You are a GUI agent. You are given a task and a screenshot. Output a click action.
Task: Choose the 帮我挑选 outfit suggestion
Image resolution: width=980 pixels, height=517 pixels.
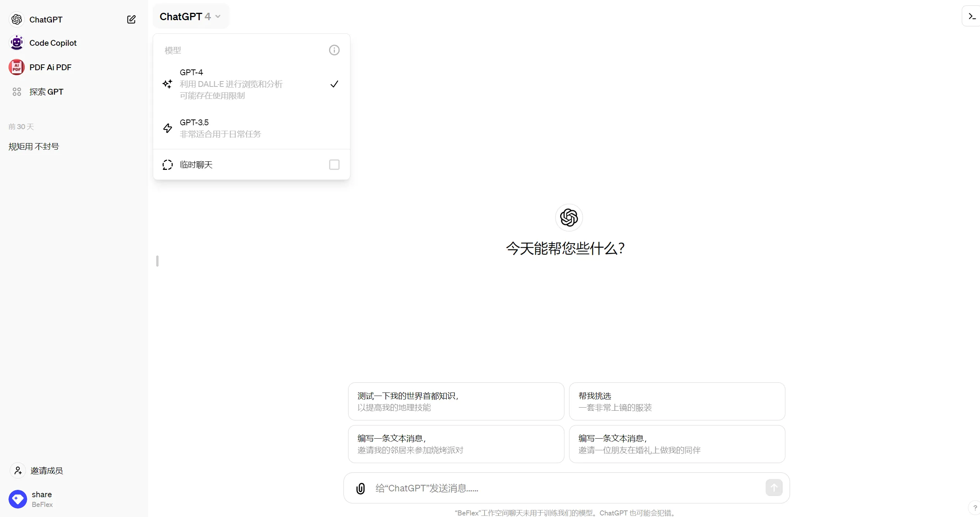[677, 401]
